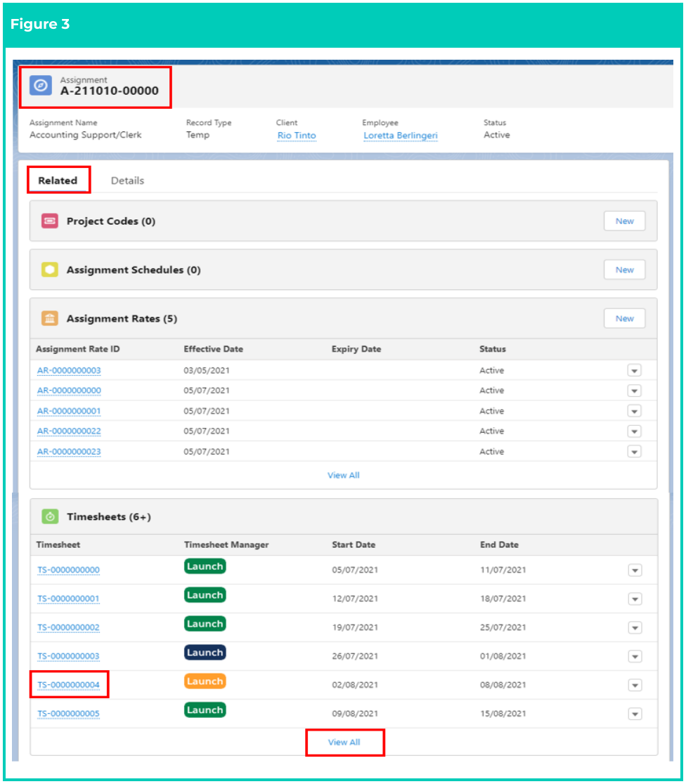
Task: Launch Timesheet Manager for TS-0000000005
Action: (x=205, y=710)
